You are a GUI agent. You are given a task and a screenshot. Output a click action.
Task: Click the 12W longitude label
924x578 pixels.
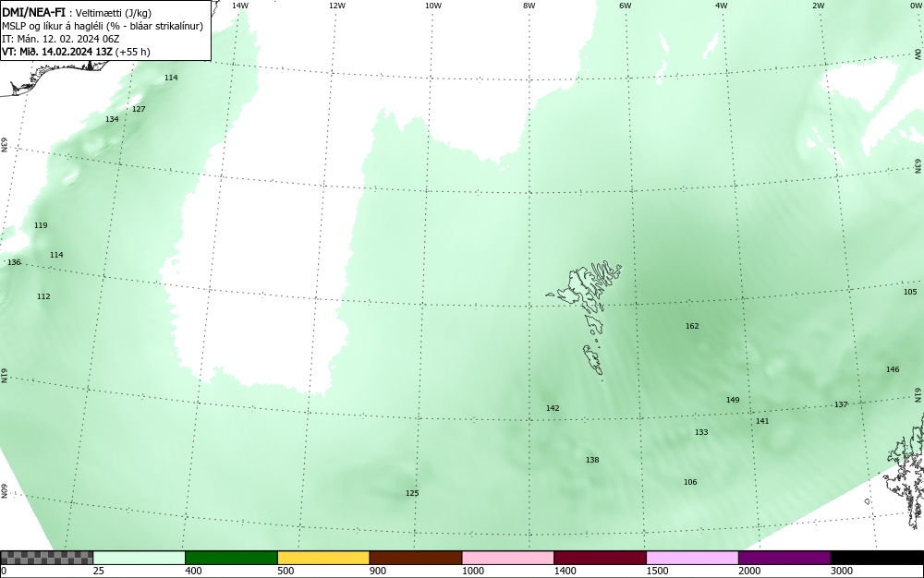tap(336, 6)
